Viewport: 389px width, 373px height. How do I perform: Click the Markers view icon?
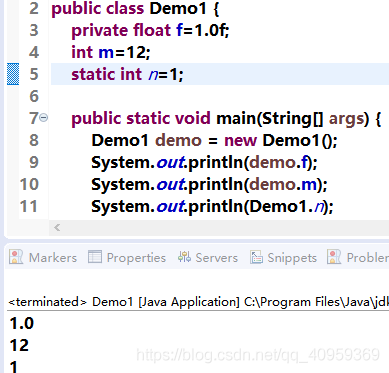coord(16,257)
